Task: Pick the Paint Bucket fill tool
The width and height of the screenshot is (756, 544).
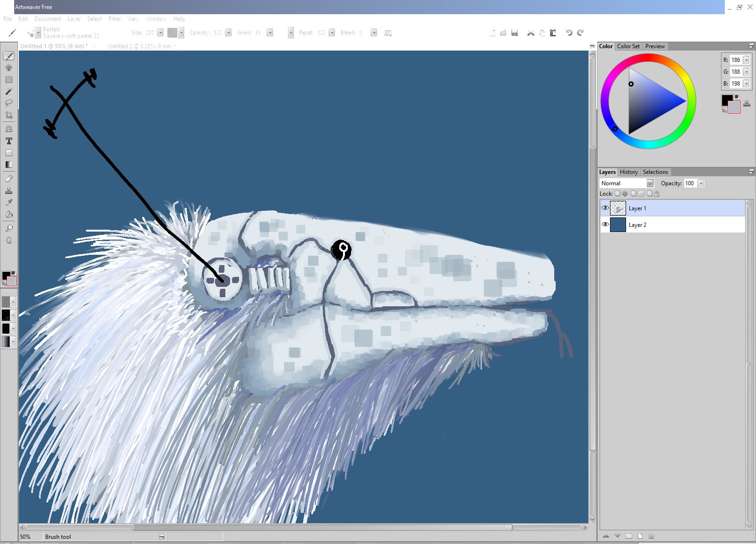Action: point(9,214)
